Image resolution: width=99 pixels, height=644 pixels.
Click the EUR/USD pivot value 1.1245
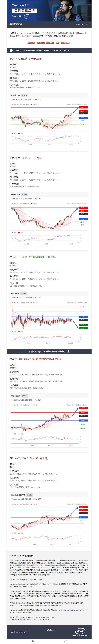pos(13,67)
